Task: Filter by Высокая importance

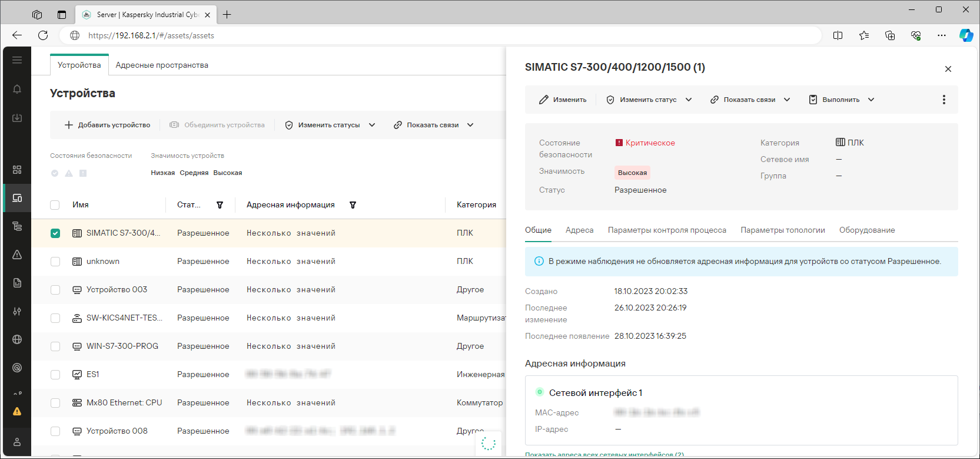Action: coord(228,173)
